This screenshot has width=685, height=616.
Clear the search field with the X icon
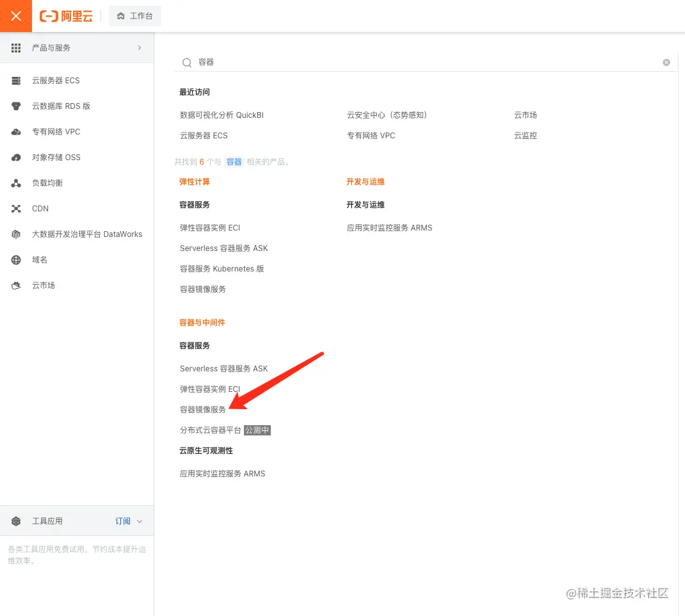(666, 63)
